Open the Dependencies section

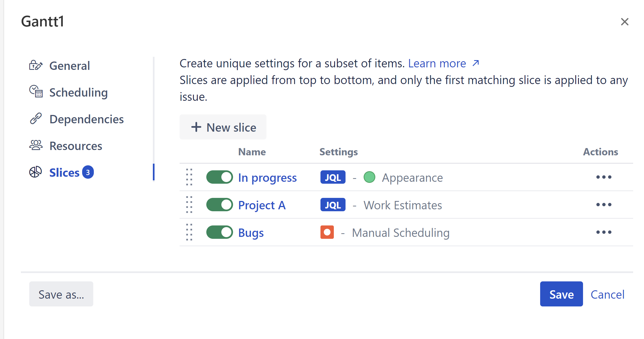86,119
